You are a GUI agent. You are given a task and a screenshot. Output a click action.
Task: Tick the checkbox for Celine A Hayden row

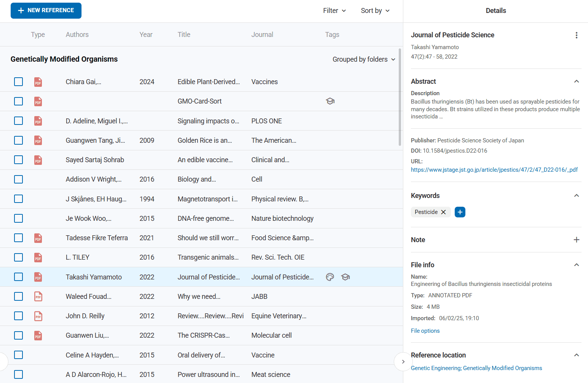point(19,355)
